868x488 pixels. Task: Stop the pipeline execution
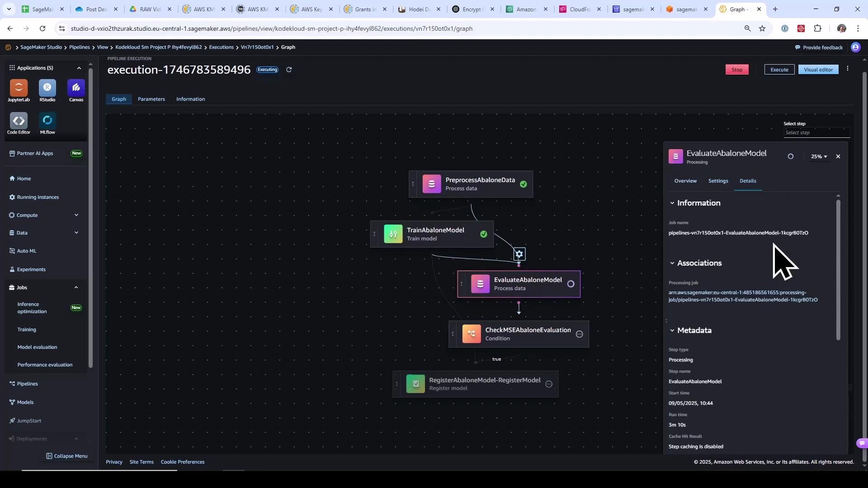click(x=737, y=70)
